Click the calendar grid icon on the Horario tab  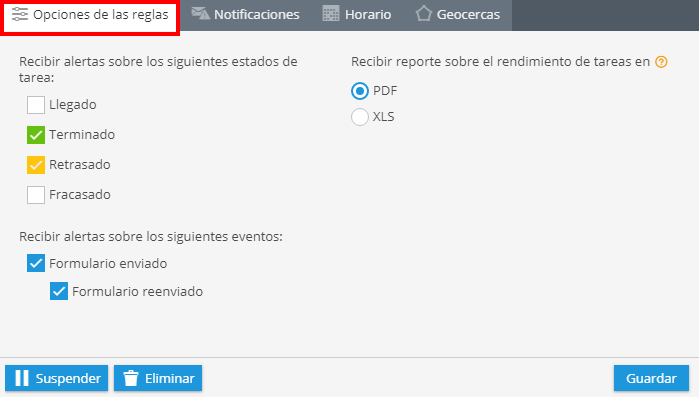pos(331,14)
